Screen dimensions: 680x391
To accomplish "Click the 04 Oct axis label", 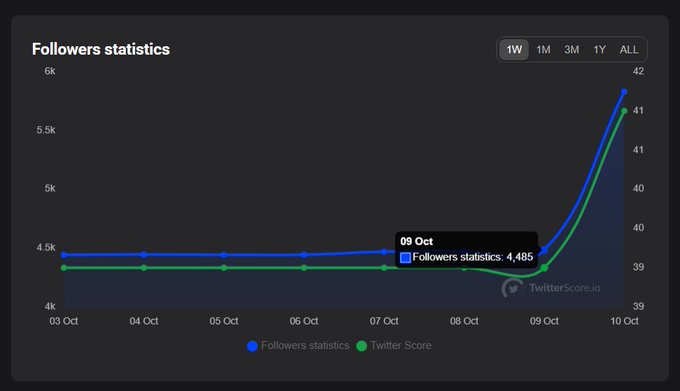I will click(x=144, y=321).
